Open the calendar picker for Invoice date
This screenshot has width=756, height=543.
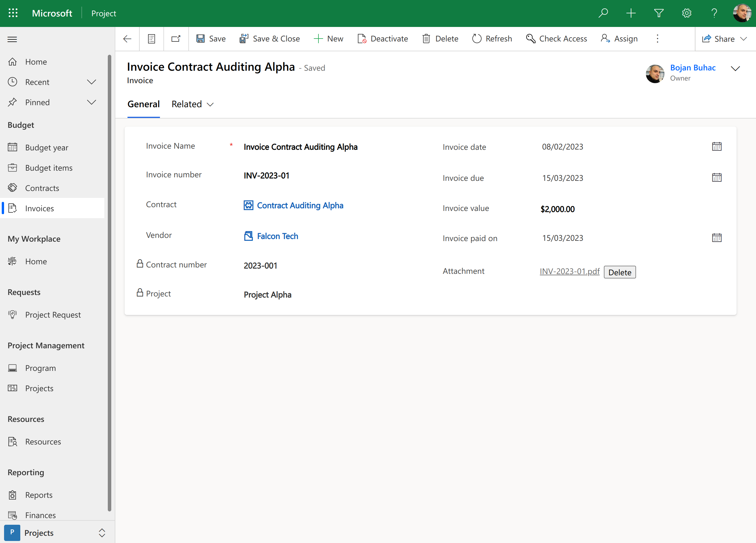click(x=717, y=147)
